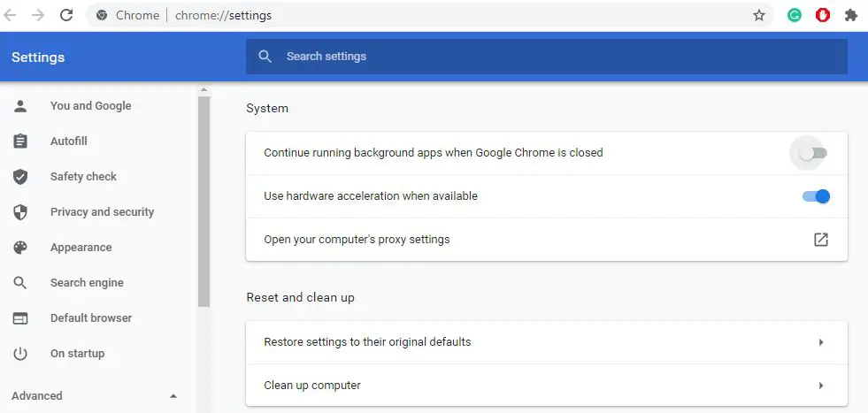Click the Safety check shield icon
Image resolution: width=868 pixels, height=413 pixels.
20,177
